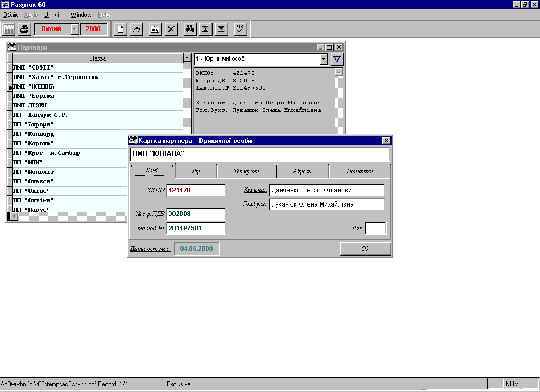Viewport: 540px width, 392px height.
Task: Click the NUM indicator in status bar
Action: coord(512,384)
